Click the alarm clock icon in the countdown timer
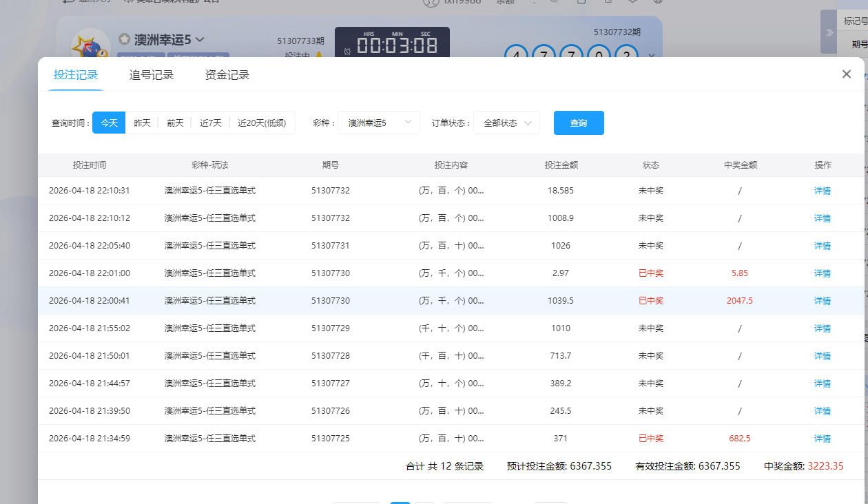Viewport: 868px width, 504px height. 347,51
